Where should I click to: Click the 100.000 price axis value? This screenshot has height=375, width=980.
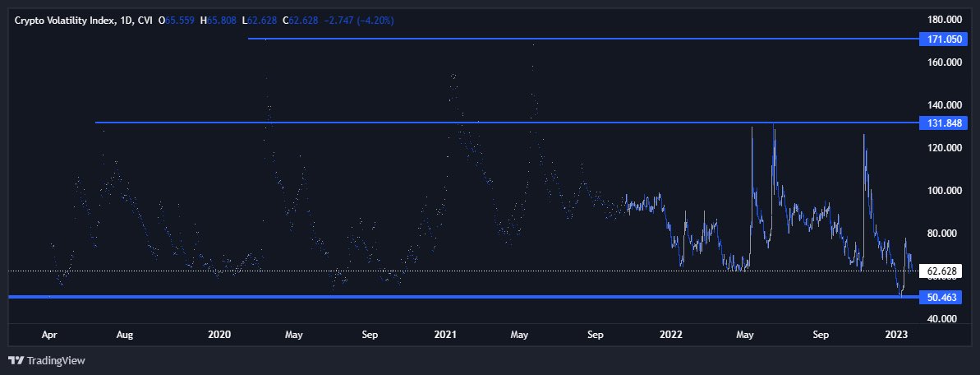pos(945,190)
